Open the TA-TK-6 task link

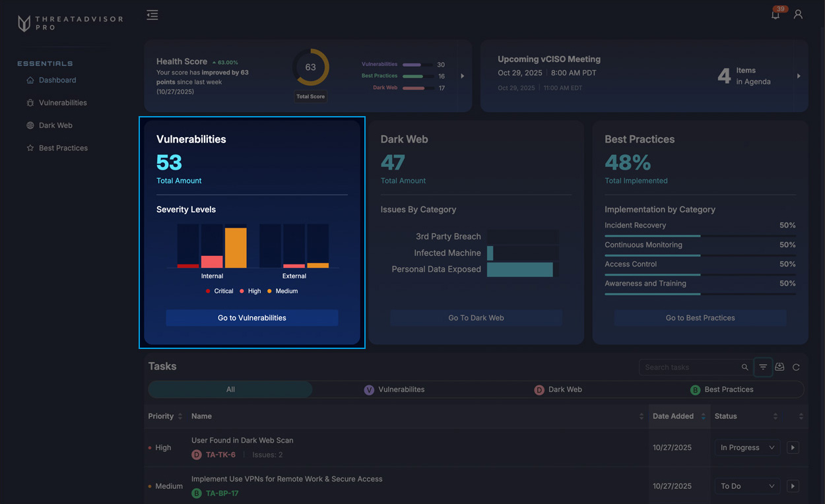click(220, 455)
